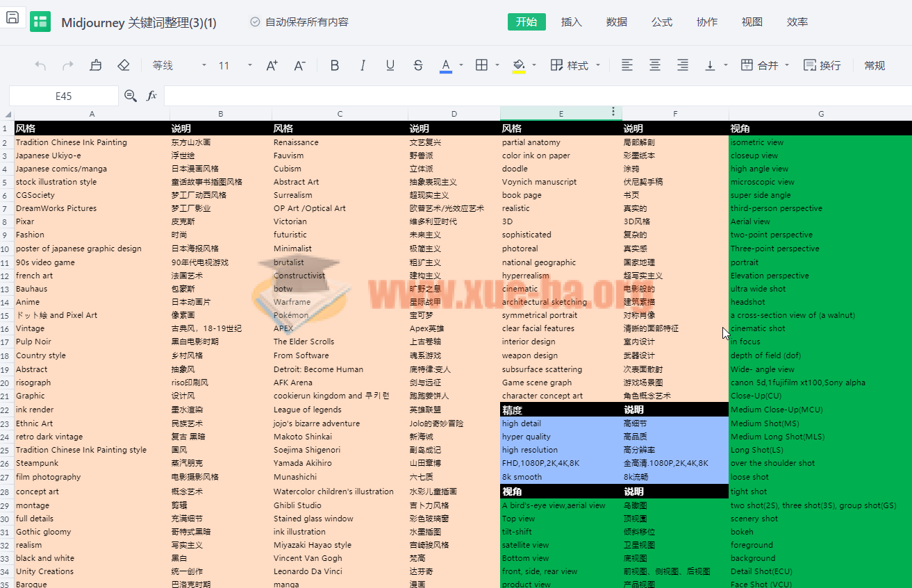This screenshot has height=588, width=912.
Task: Toggle italic formatting
Action: click(x=363, y=65)
